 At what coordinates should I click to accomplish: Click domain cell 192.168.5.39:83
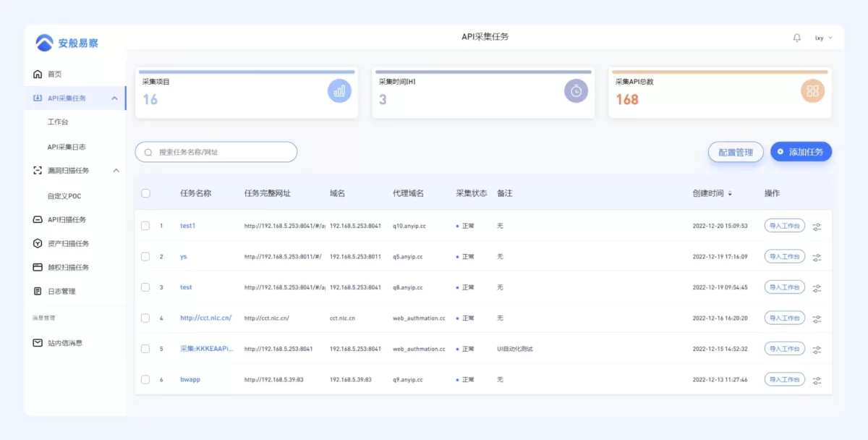click(x=351, y=379)
